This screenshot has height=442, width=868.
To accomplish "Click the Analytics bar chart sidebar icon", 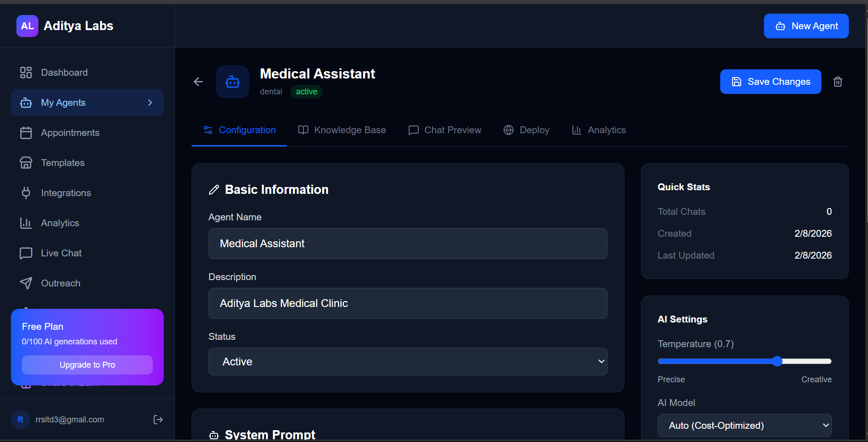I will point(26,223).
